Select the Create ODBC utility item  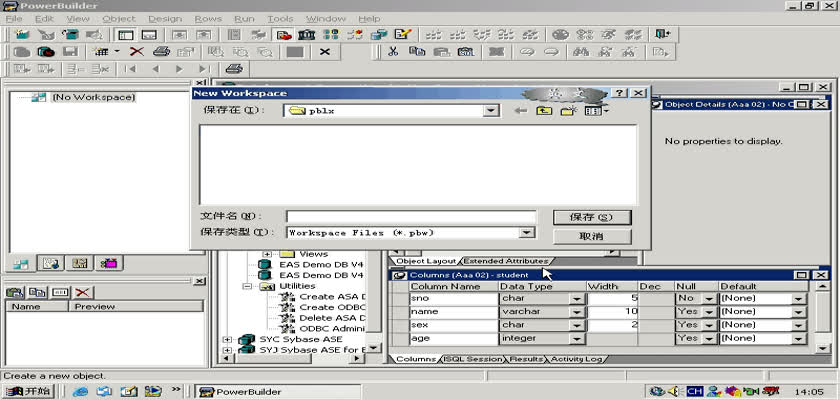pos(332,307)
